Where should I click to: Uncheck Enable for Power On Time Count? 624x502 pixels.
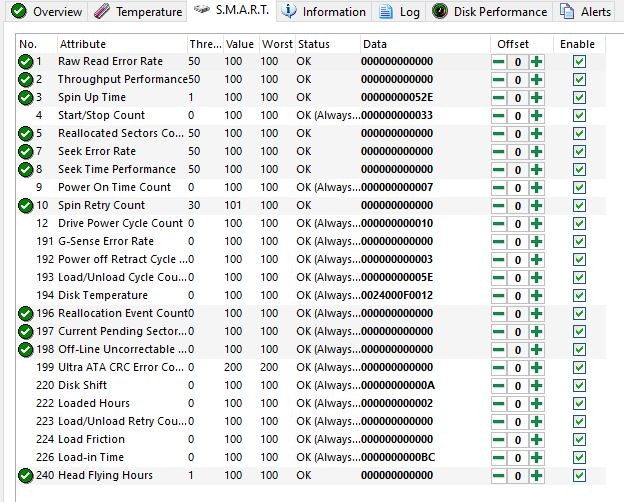point(579,188)
